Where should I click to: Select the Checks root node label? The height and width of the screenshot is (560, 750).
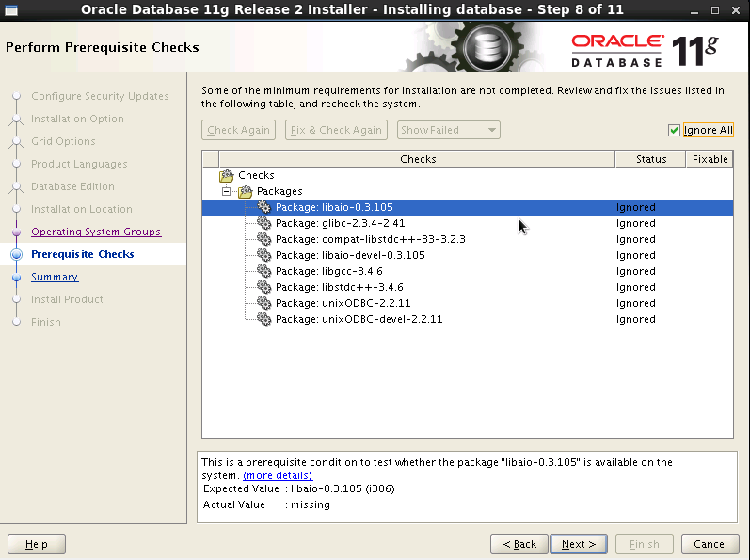pyautogui.click(x=256, y=175)
